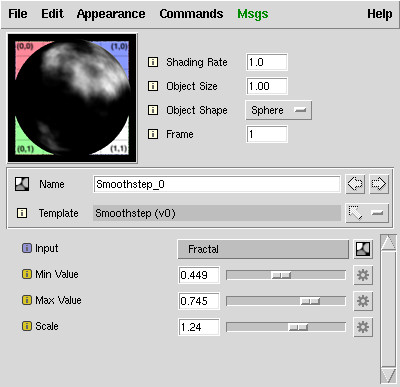Open the Edit menu
This screenshot has height=387, width=400.
point(52,14)
